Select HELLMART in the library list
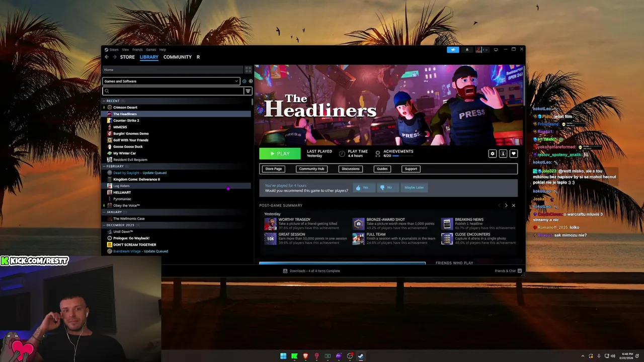Viewport: 644px width, 362px height. click(176, 192)
